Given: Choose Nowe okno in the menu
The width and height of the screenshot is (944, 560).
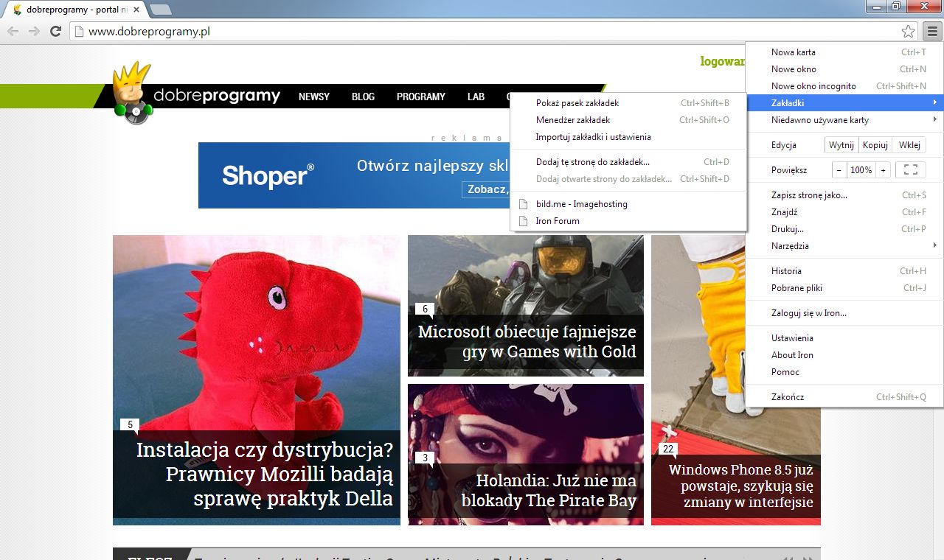Looking at the screenshot, I should [844, 69].
